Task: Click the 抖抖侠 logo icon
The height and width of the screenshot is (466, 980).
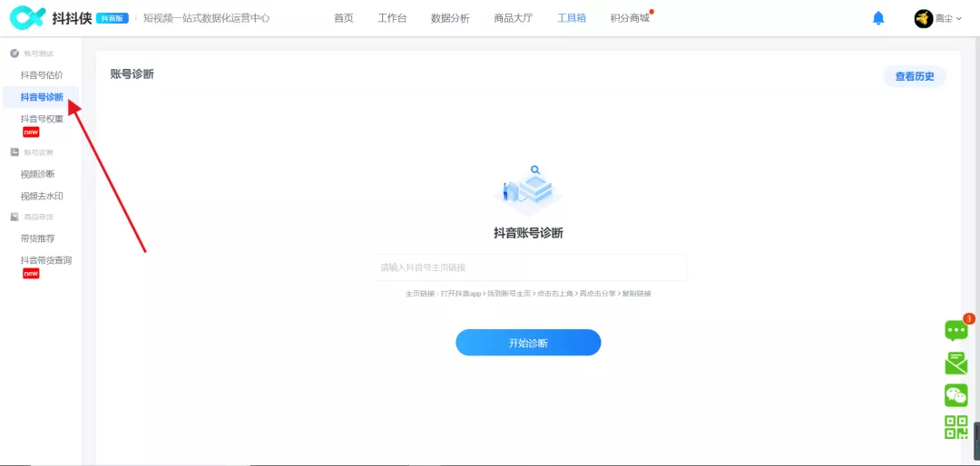Action: click(x=27, y=18)
